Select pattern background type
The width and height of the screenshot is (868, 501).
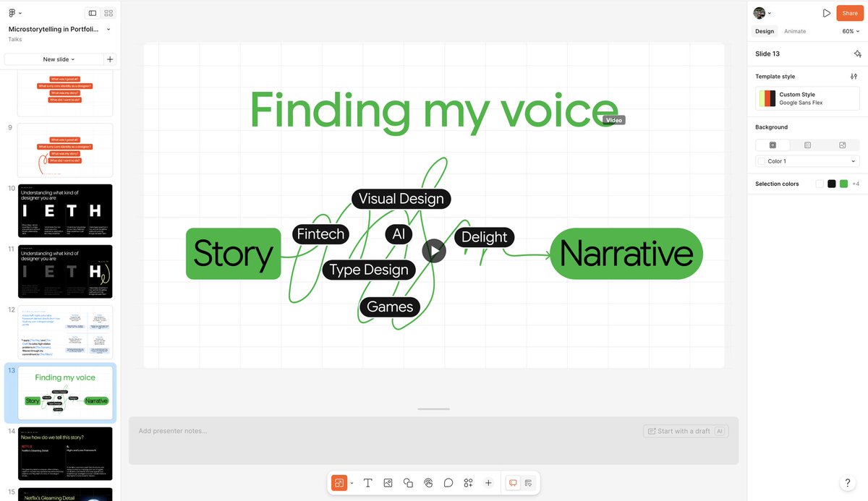tap(807, 145)
